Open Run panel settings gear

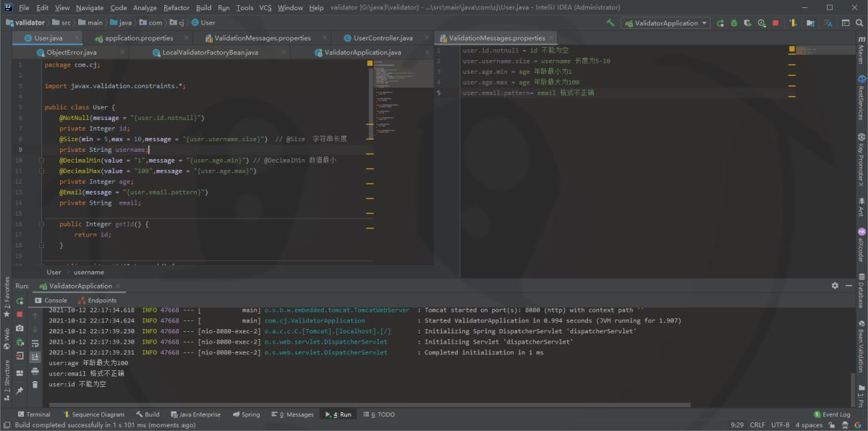tap(835, 286)
